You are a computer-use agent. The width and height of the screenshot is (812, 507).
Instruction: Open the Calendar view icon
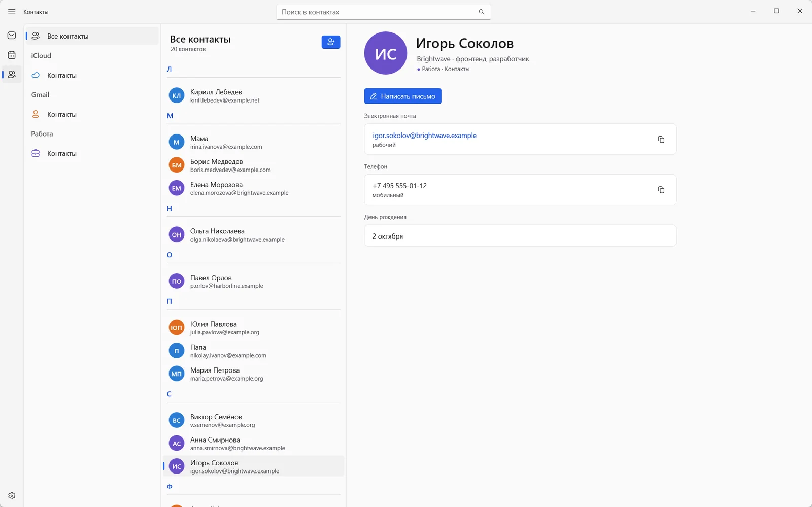12,55
